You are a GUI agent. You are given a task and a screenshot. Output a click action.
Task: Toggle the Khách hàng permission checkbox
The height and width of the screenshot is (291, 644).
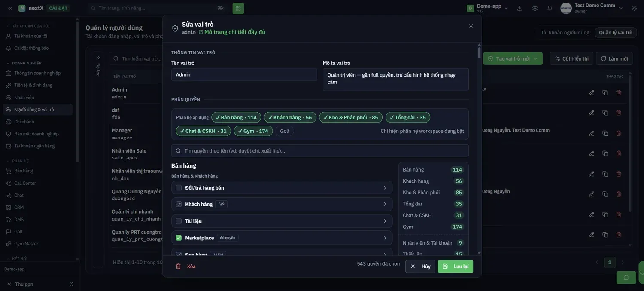179,204
